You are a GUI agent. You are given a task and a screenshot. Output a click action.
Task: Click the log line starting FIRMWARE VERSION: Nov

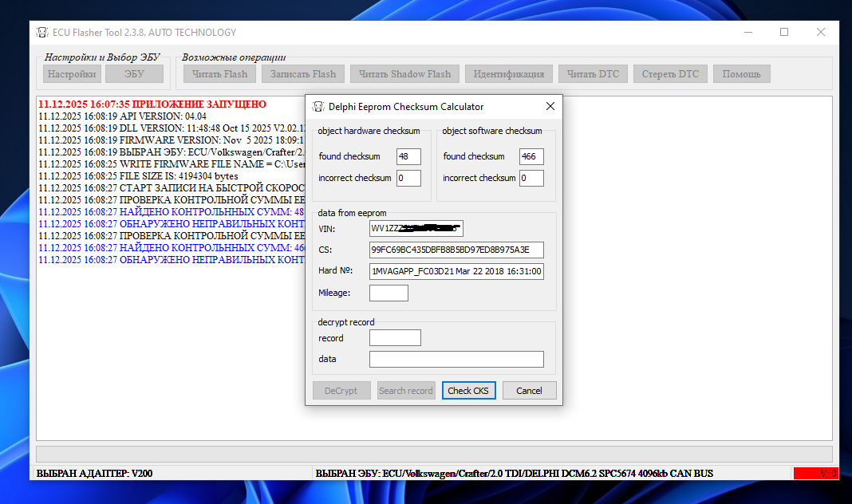[x=172, y=140]
